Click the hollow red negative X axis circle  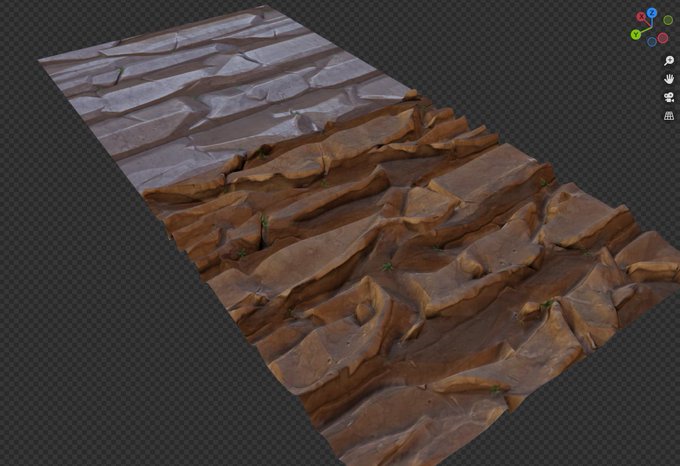tap(663, 38)
